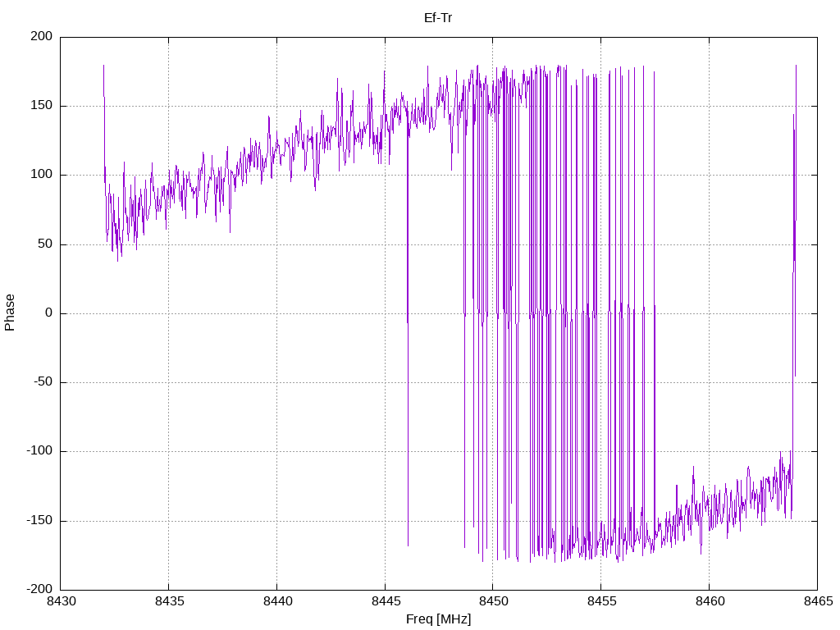Click the y-axis tick label 150
The image size is (840, 630).
coord(42,106)
